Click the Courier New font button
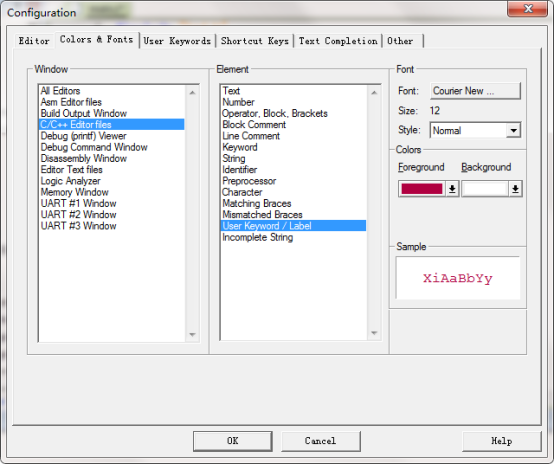The image size is (554, 464). 475,91
